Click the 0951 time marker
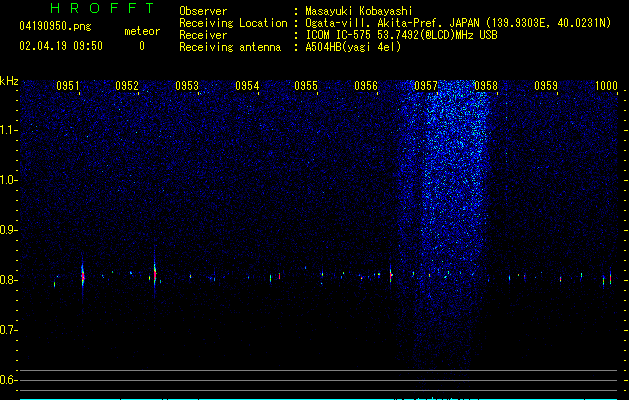This screenshot has height=400, width=629. click(67, 85)
